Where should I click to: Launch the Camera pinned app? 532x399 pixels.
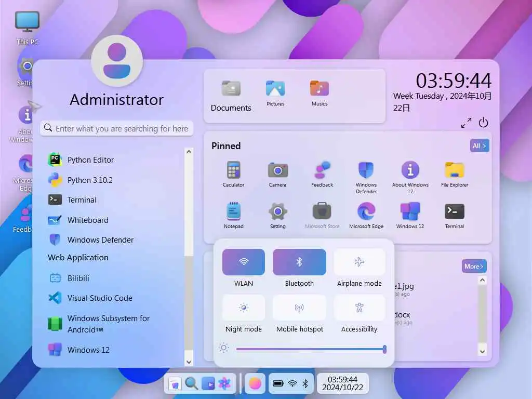(277, 175)
